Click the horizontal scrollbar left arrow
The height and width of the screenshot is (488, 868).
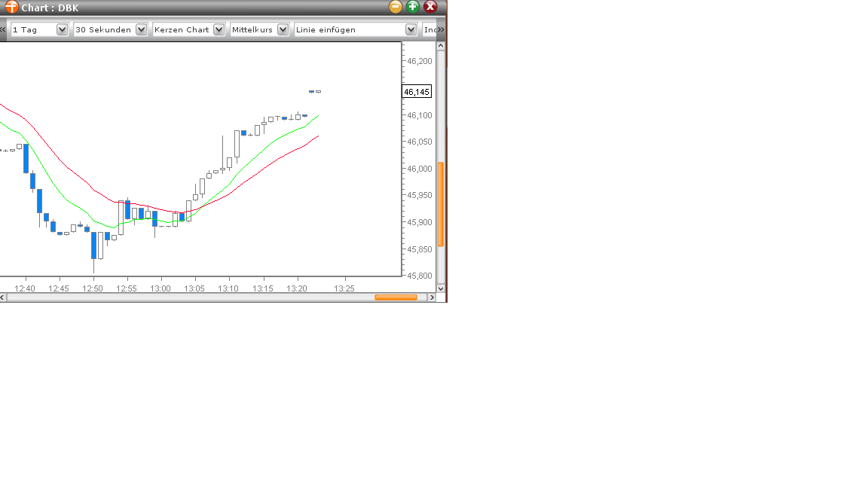point(3,297)
